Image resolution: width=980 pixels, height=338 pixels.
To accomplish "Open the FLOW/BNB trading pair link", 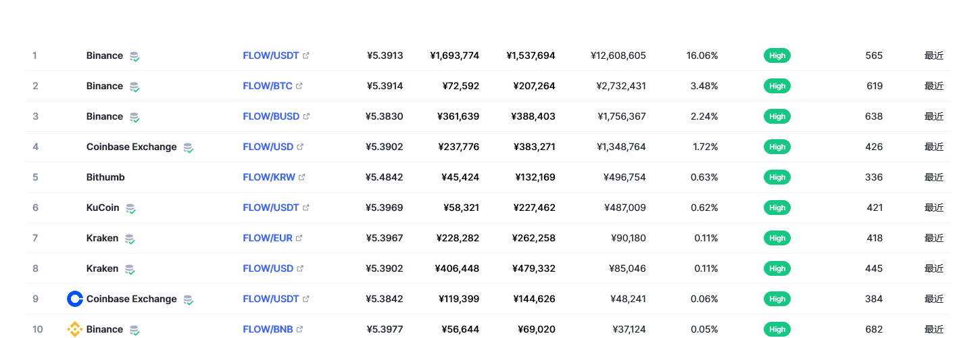I will [x=268, y=329].
